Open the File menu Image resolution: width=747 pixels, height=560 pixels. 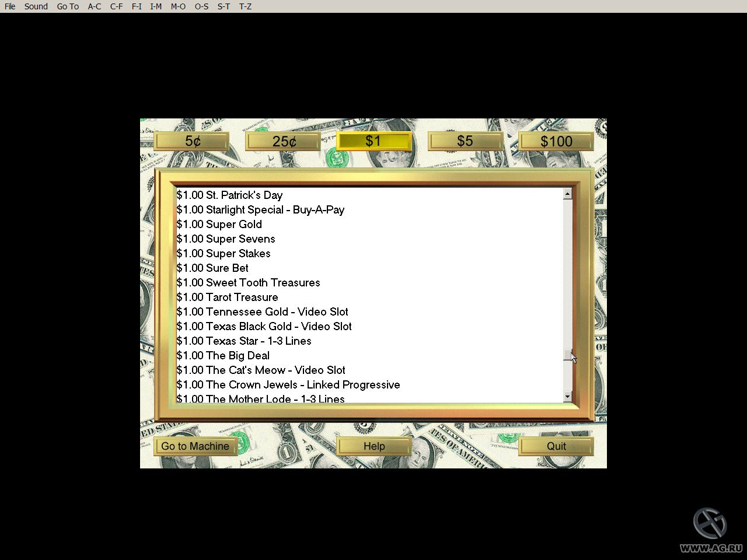[10, 6]
